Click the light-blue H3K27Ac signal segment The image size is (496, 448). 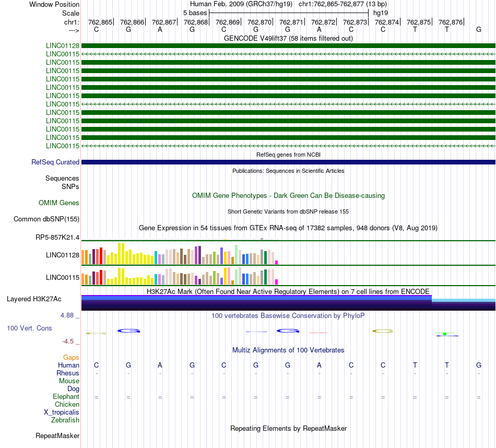pyautogui.click(x=464, y=300)
